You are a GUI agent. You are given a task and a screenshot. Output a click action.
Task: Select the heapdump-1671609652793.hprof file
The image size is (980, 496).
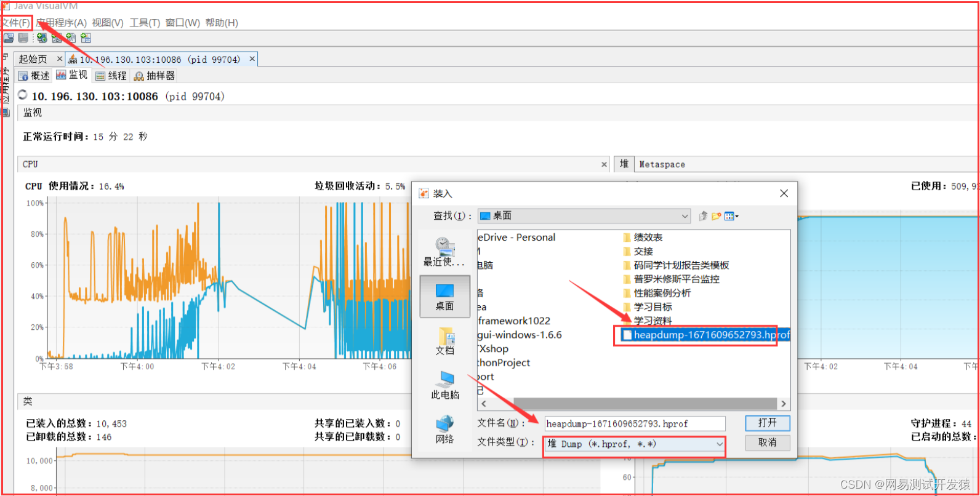[705, 335]
